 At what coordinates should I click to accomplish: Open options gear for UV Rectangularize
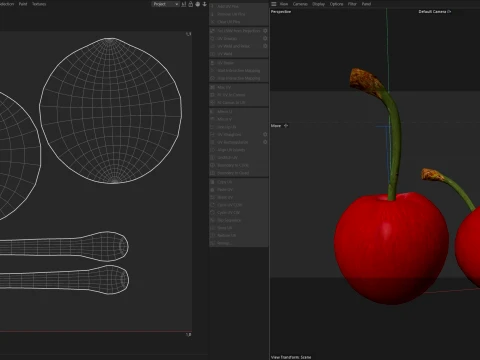tap(265, 142)
